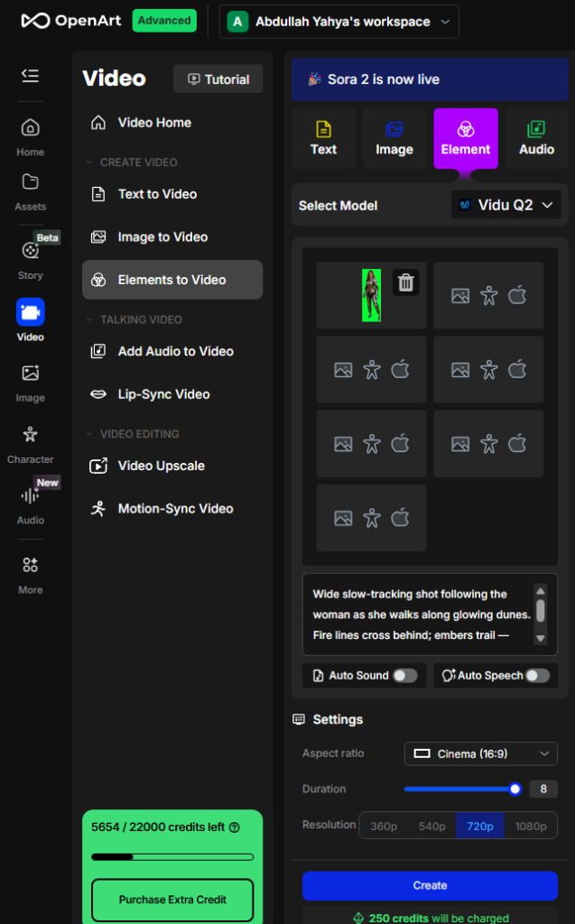Click object apple icon in second slot
Screen dimensions: 575x924
pos(517,295)
